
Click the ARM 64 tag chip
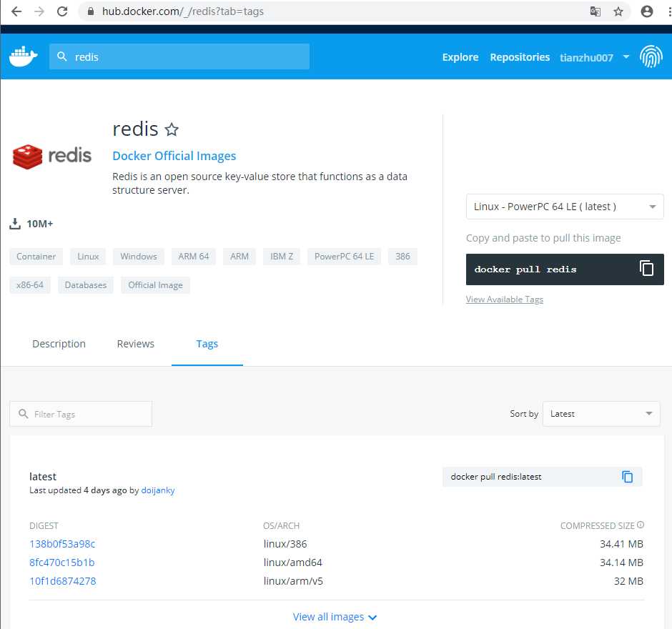[193, 256]
